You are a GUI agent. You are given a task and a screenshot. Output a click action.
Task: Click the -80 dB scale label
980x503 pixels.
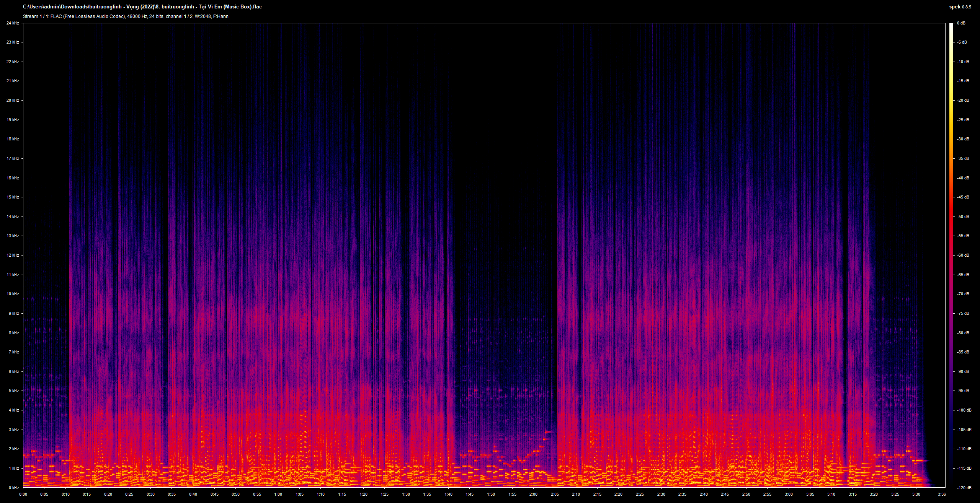963,333
